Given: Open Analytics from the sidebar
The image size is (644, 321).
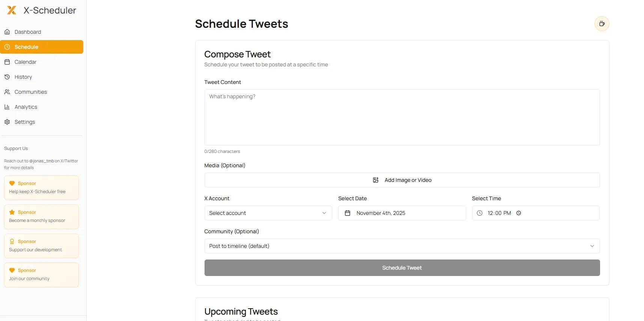Looking at the screenshot, I should tap(26, 107).
